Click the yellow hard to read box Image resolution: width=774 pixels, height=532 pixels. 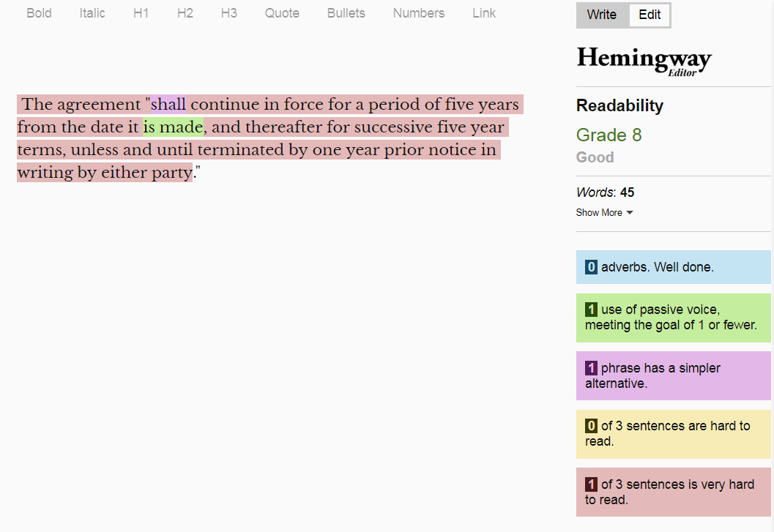(x=673, y=433)
